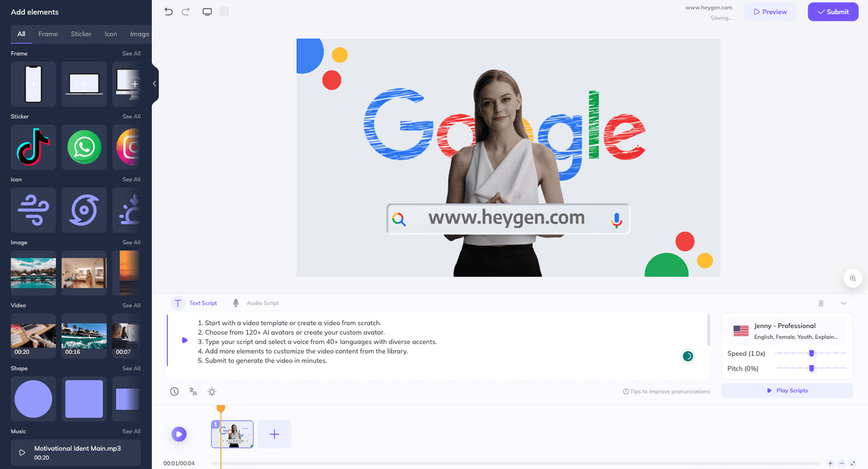This screenshot has width=868, height=469.
Task: Click the script panel scrollbar
Action: (x=709, y=329)
